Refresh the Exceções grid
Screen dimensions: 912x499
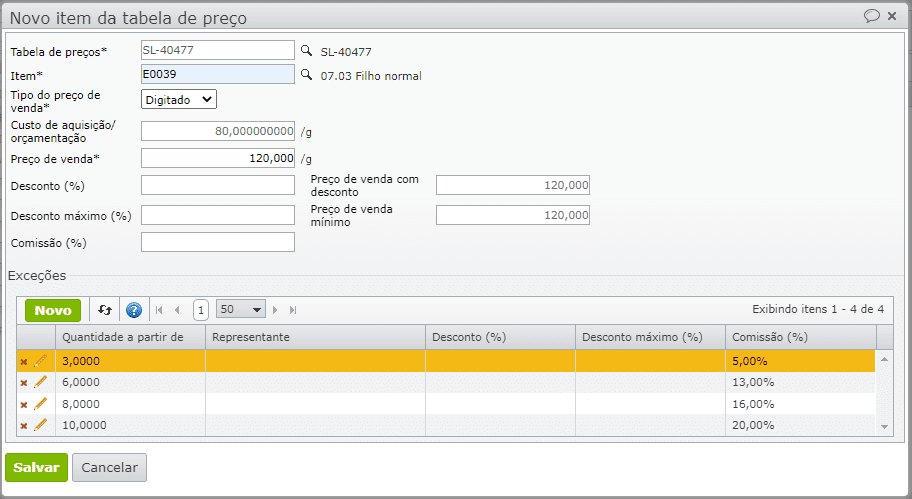[105, 310]
